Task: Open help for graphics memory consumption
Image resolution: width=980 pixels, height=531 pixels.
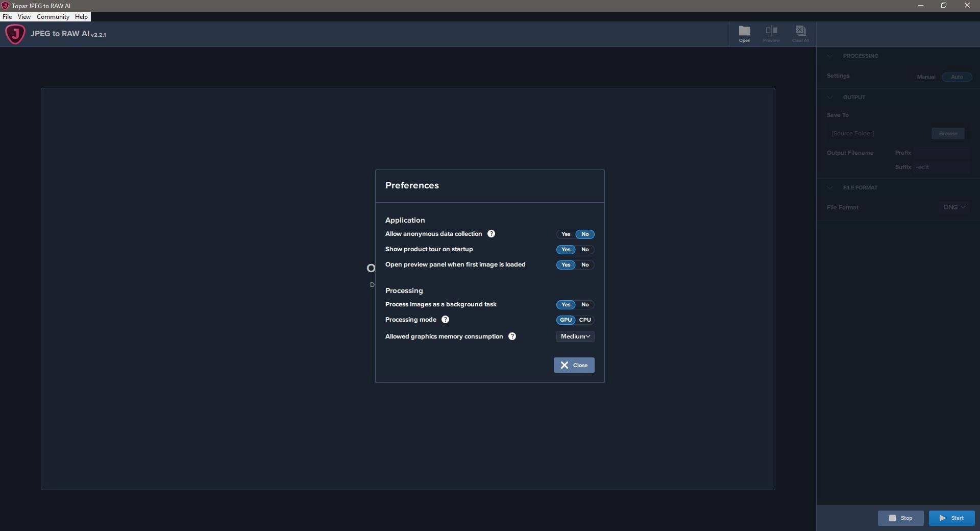Action: pos(512,336)
